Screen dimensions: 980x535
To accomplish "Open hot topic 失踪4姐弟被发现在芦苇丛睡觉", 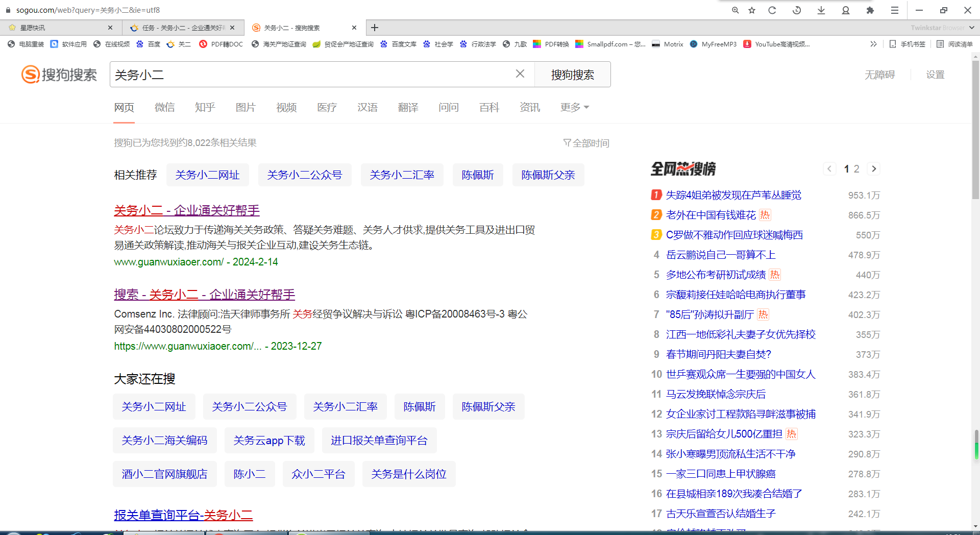I will pos(733,195).
